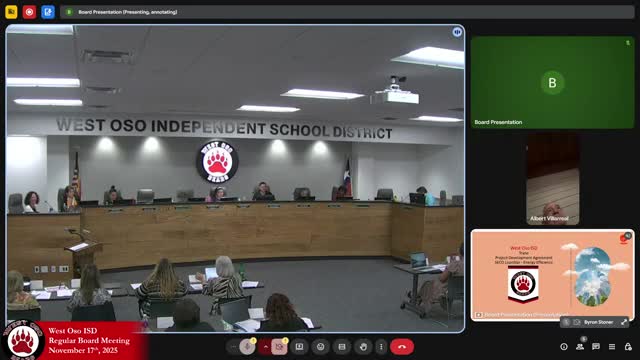Open the activities panel icon
Viewport: 640px width, 360px height.
[612, 347]
